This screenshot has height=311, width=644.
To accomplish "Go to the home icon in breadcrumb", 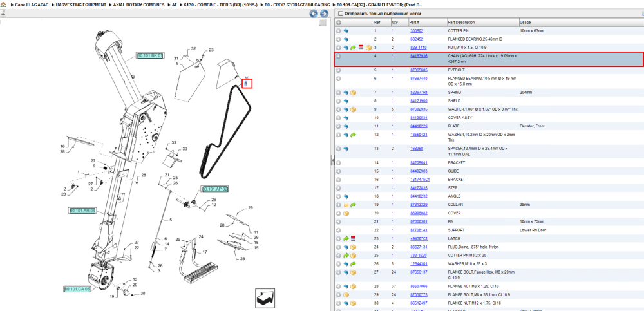I will point(4,5).
